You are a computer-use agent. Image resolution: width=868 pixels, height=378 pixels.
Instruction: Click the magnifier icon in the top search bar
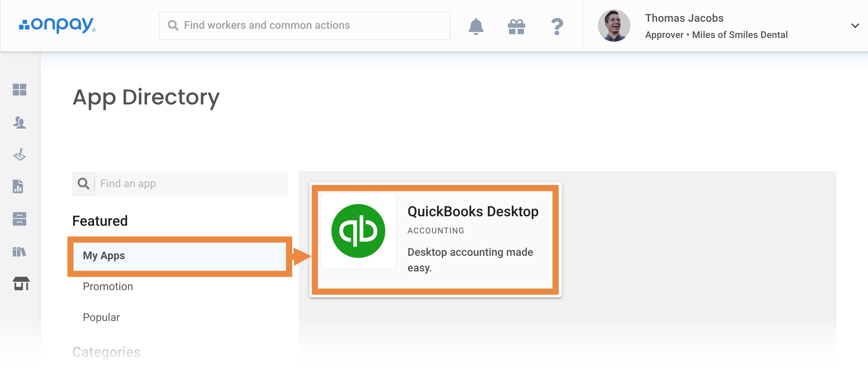[x=173, y=25]
